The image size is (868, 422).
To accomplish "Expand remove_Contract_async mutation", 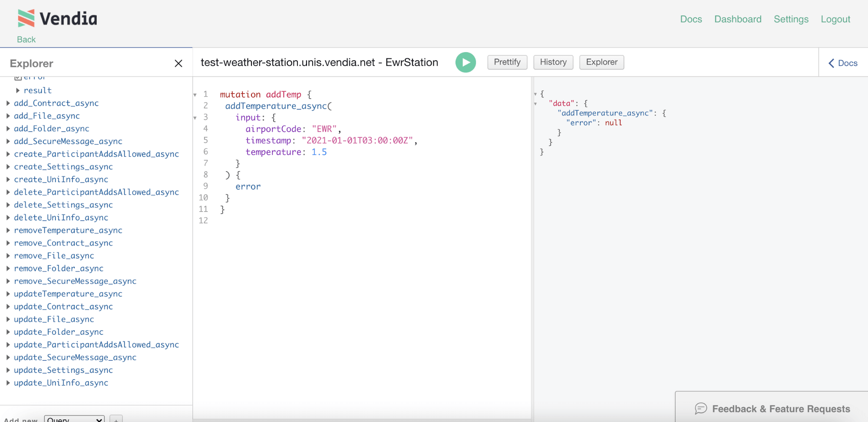I will tap(8, 243).
